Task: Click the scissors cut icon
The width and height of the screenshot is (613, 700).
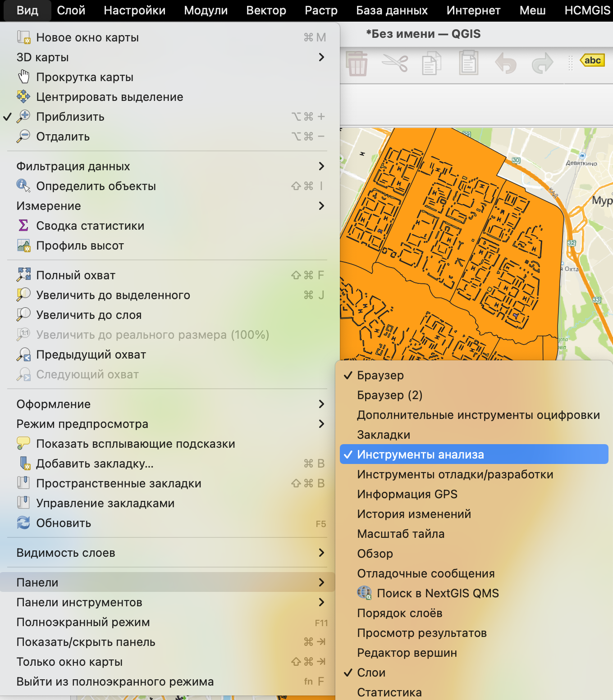Action: (x=394, y=64)
